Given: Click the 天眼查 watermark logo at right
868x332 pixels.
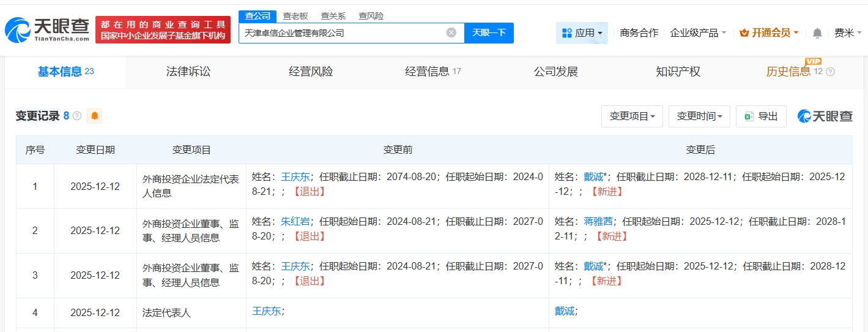Looking at the screenshot, I should click(x=825, y=116).
